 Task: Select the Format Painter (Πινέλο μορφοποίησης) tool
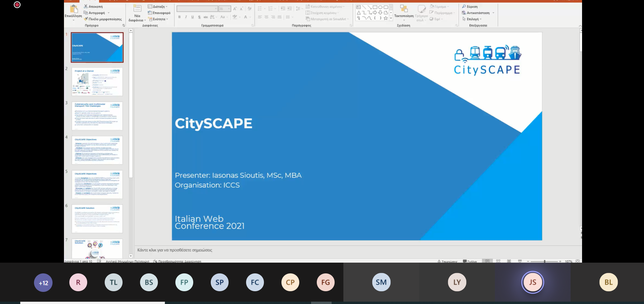click(x=86, y=19)
